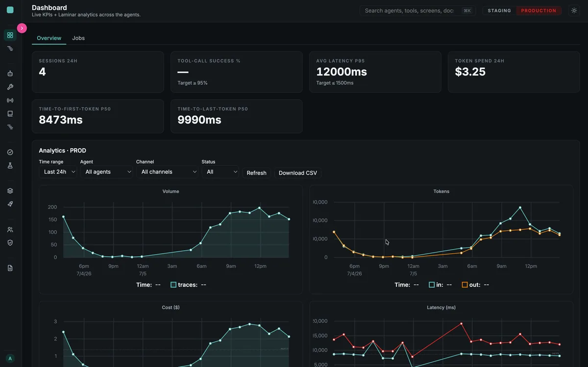Viewport: 588px width, 367px height.
Task: Open the Channel dropdown showing All channels
Action: coord(167,172)
